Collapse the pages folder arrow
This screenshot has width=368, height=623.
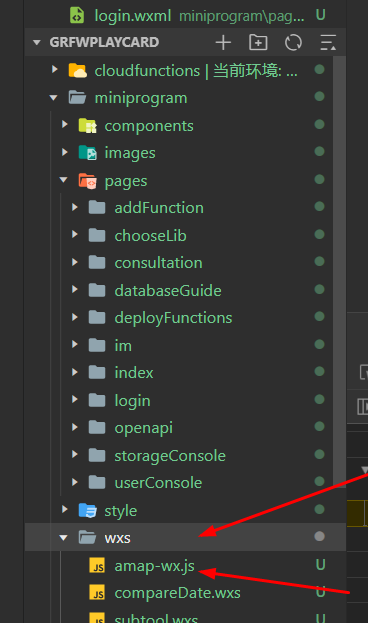[64, 180]
